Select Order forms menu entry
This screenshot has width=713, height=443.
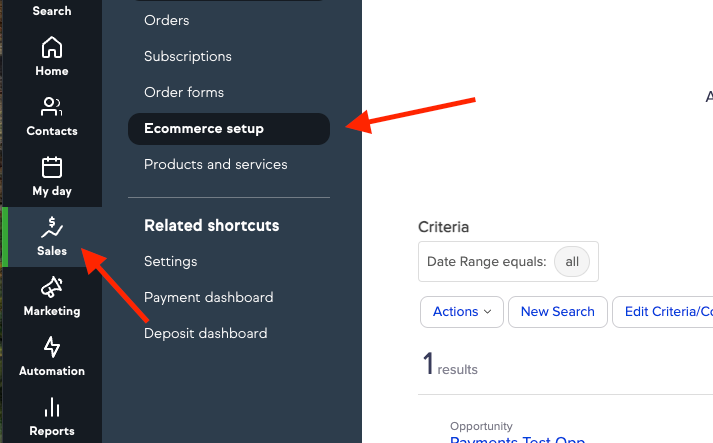[184, 92]
